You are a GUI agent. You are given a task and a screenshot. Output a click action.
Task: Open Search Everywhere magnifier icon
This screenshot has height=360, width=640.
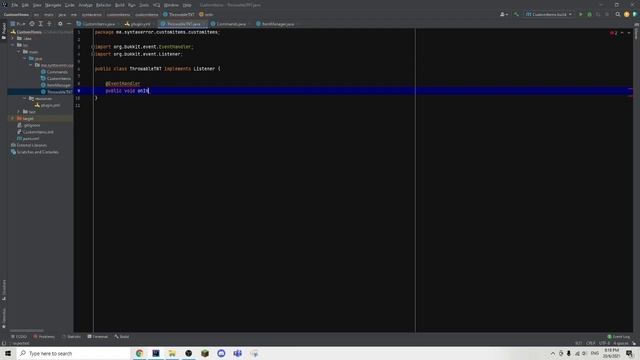coord(618,14)
